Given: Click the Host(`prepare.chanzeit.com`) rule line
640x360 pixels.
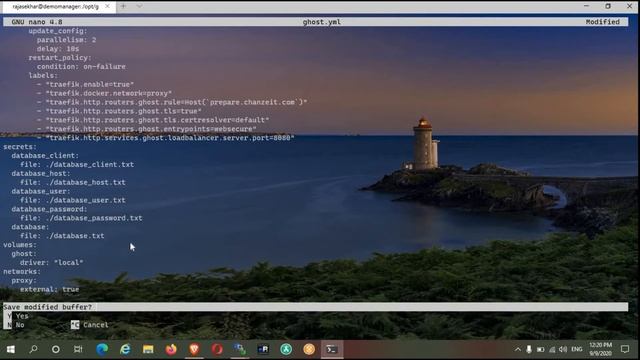Looking at the screenshot, I should [172, 102].
